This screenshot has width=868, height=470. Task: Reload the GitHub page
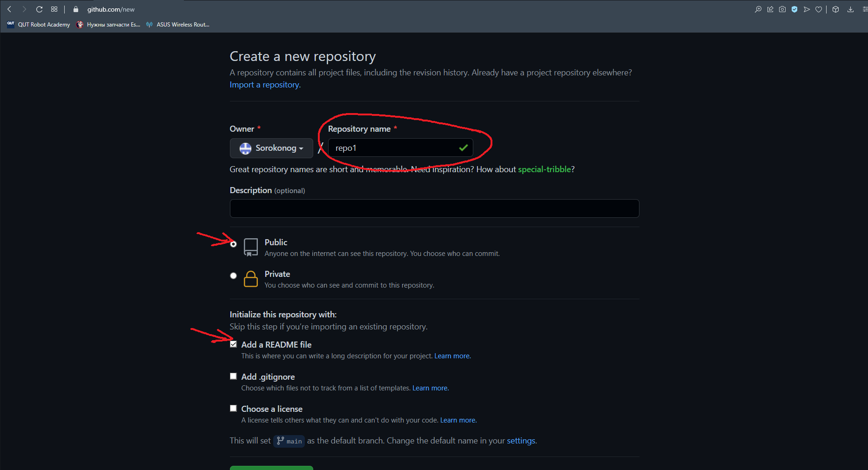point(40,9)
